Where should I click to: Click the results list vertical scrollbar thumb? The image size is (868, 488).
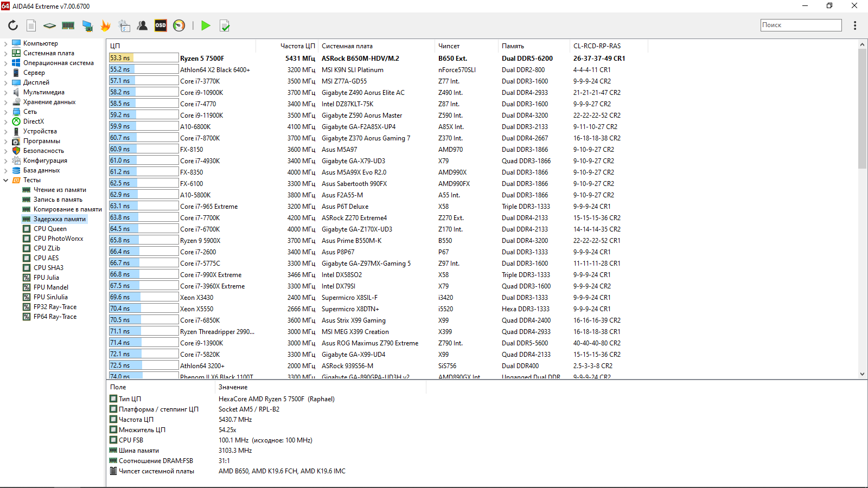click(x=862, y=108)
